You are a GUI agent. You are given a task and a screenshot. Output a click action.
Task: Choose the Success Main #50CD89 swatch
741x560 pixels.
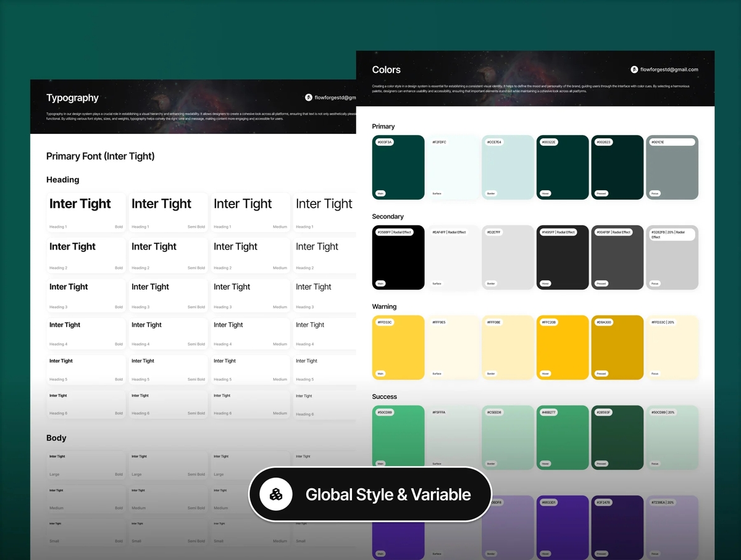click(398, 438)
